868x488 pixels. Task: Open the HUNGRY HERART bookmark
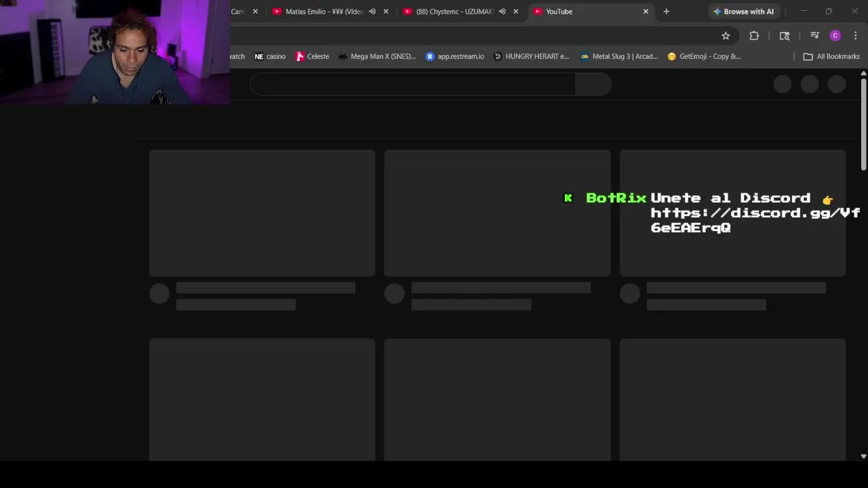532,56
